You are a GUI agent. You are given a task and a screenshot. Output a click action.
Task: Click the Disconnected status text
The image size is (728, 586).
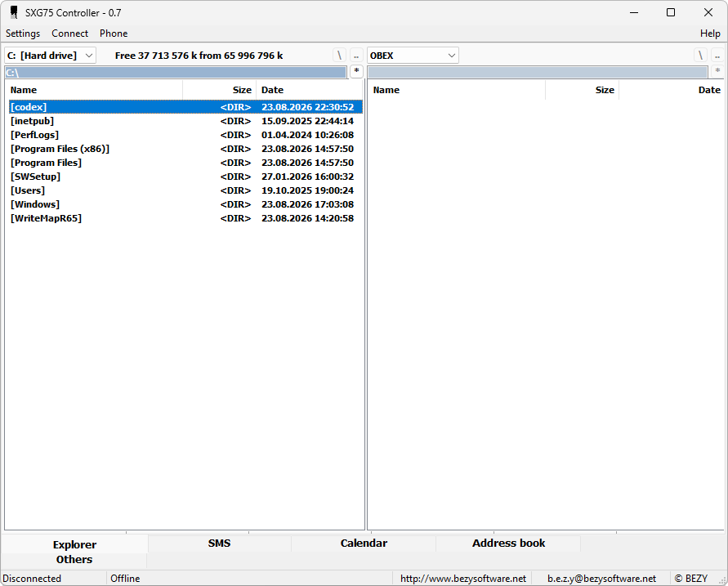pos(32,579)
